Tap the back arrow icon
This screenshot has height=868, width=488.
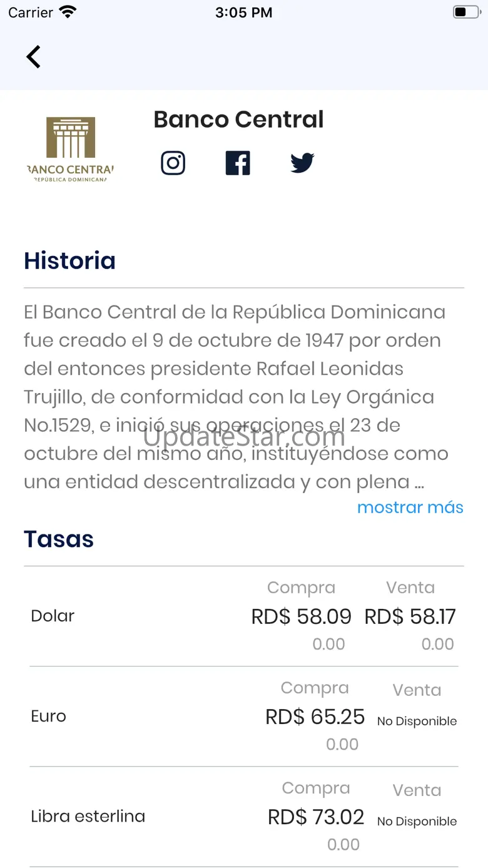[x=33, y=57]
